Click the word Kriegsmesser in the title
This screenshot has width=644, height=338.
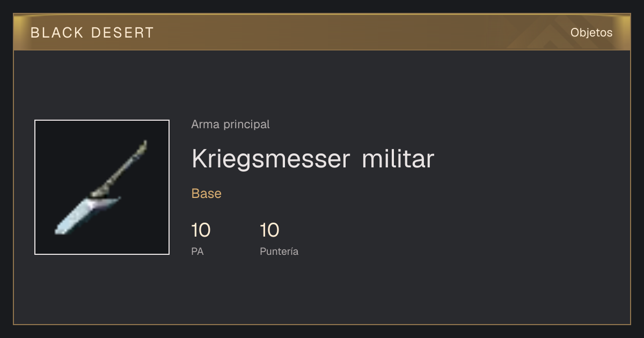pos(270,160)
